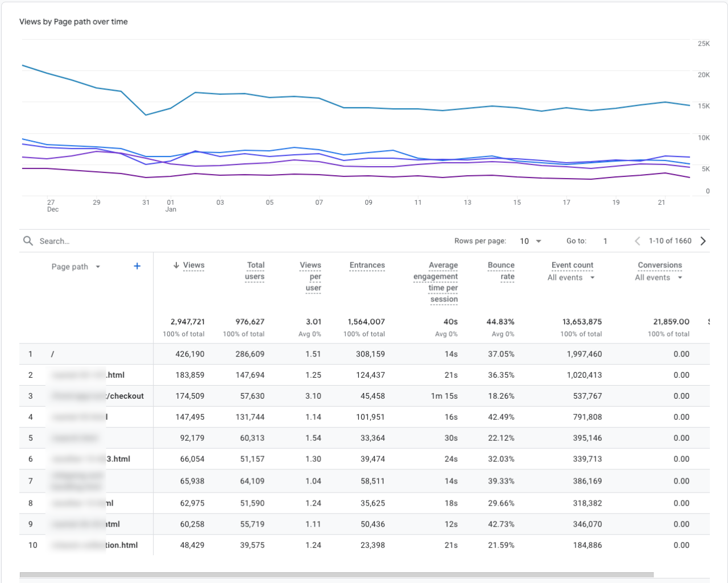Go to the next page of results
The height and width of the screenshot is (583, 728).
703,241
